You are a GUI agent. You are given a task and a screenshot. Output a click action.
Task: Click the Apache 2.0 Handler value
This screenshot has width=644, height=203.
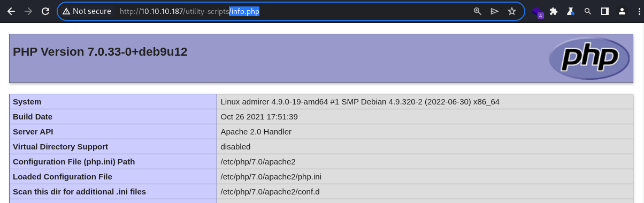tap(256, 132)
